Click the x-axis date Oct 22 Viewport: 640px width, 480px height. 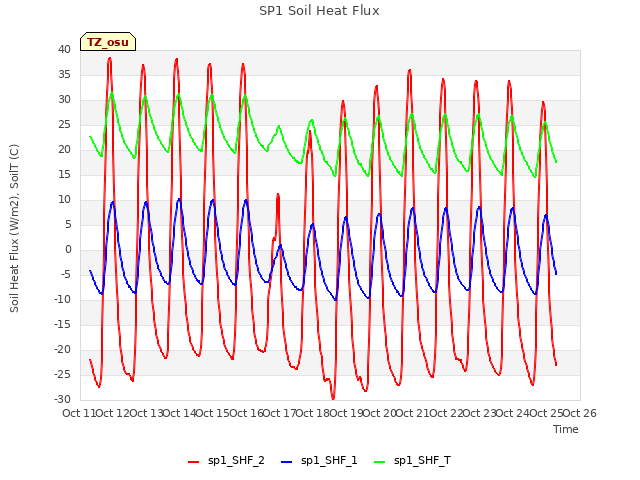[447, 413]
